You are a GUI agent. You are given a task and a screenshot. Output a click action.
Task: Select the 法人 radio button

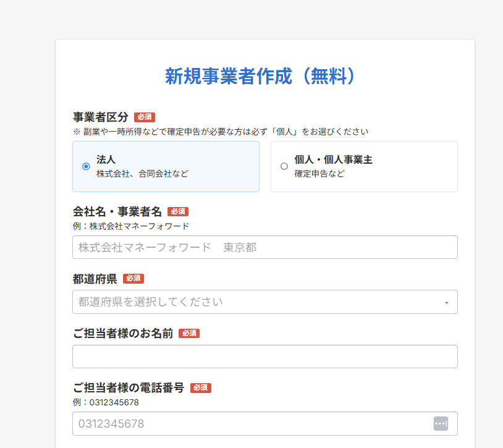click(86, 166)
